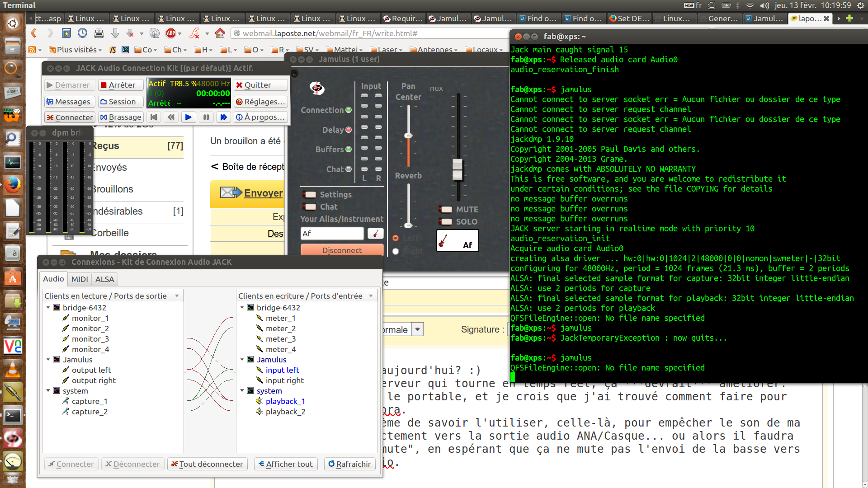Click the JACK transport fast-forward button

tap(223, 117)
